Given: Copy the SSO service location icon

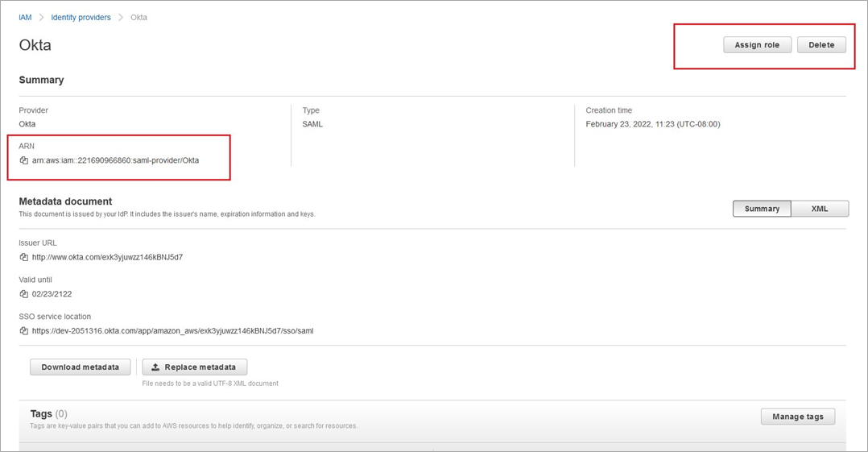Looking at the screenshot, I should coord(24,331).
